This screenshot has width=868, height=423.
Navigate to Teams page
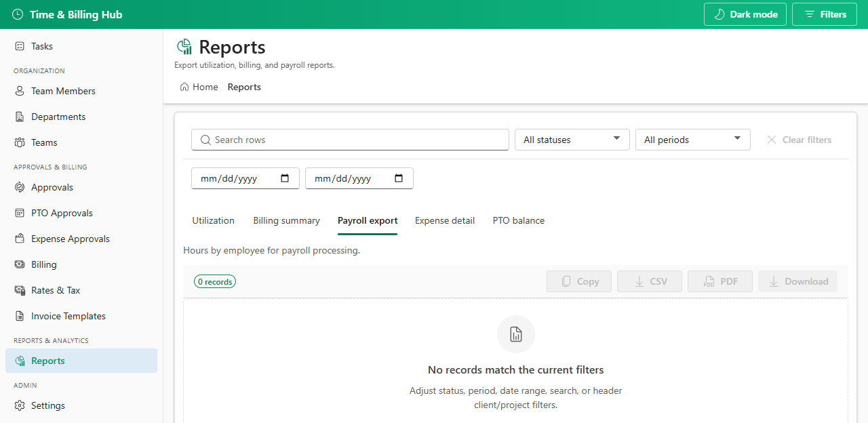(x=81, y=142)
